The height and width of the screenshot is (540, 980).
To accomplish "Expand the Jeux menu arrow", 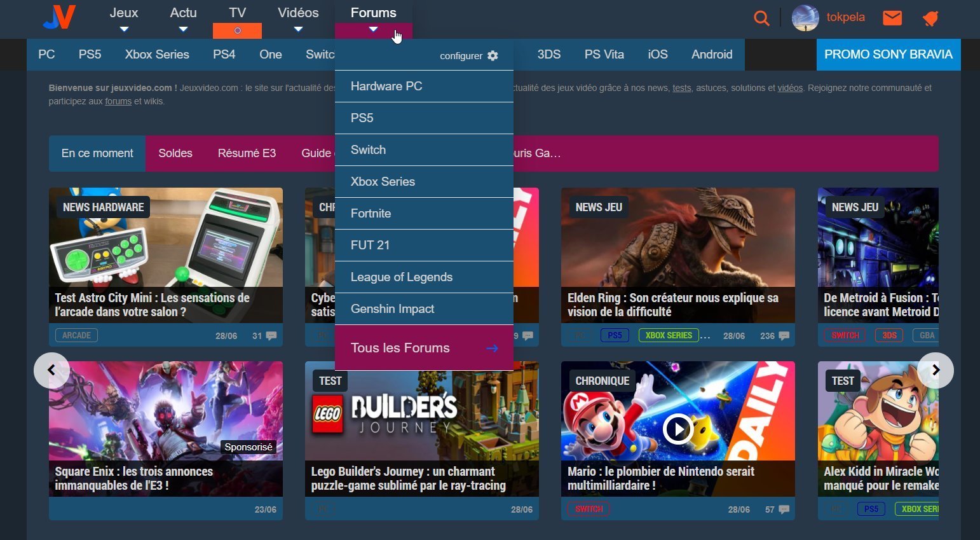I will (x=124, y=29).
